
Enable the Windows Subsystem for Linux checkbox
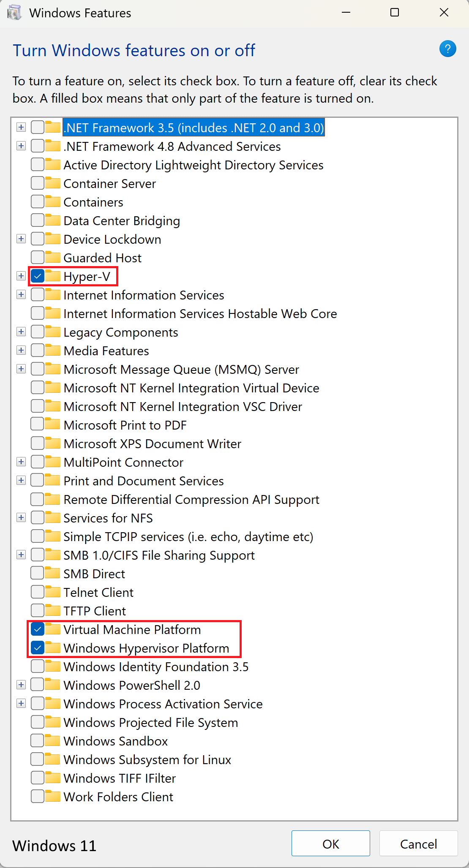coord(38,759)
